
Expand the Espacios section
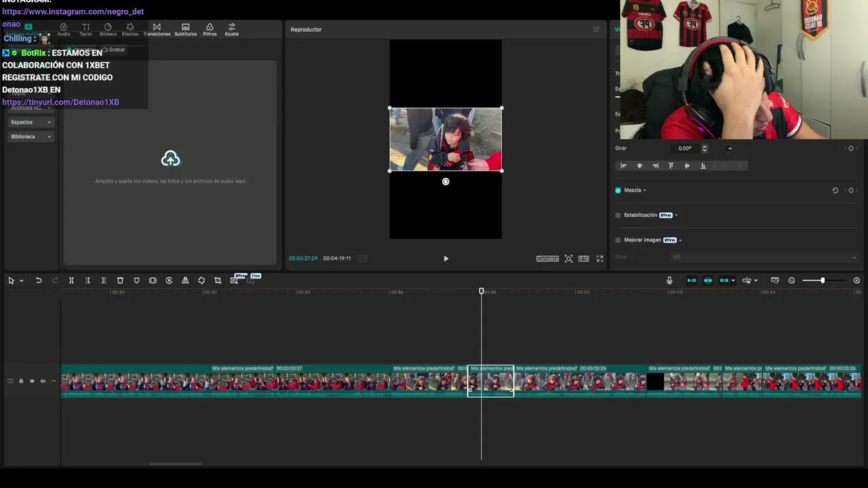[x=31, y=122]
